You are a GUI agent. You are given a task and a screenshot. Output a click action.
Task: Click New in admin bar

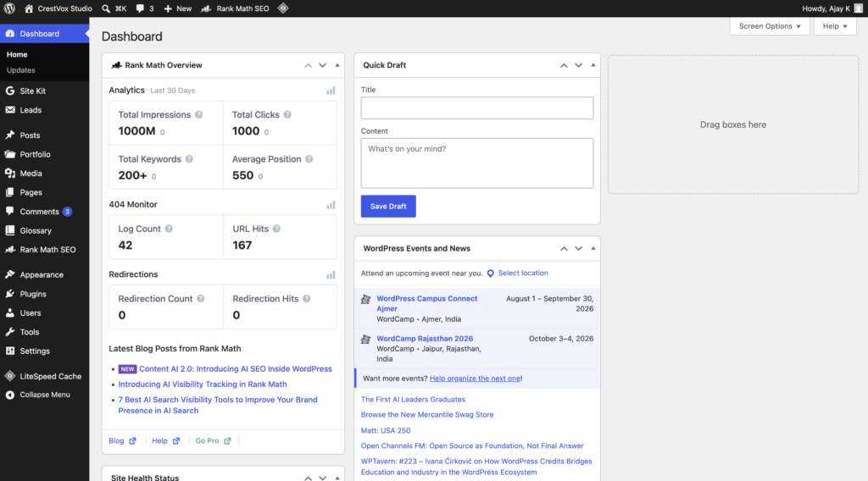178,8
